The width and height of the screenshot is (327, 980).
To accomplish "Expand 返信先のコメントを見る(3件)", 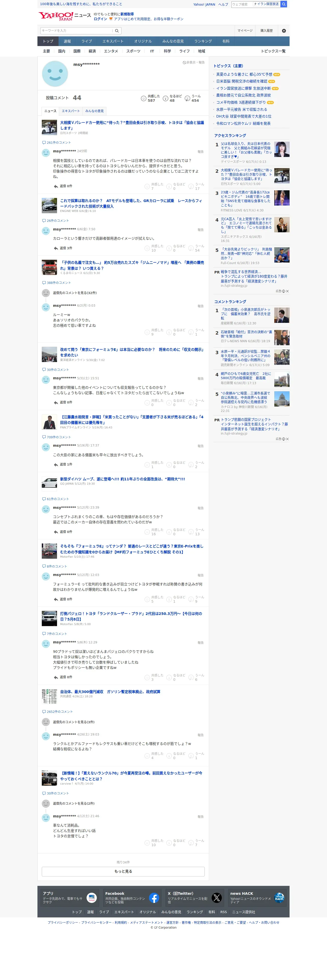I will pyautogui.click(x=73, y=722).
